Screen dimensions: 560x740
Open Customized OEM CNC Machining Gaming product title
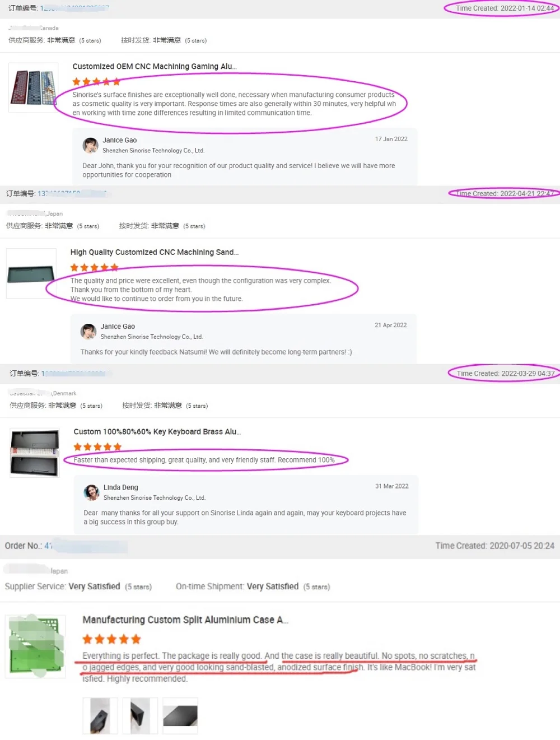tap(155, 66)
